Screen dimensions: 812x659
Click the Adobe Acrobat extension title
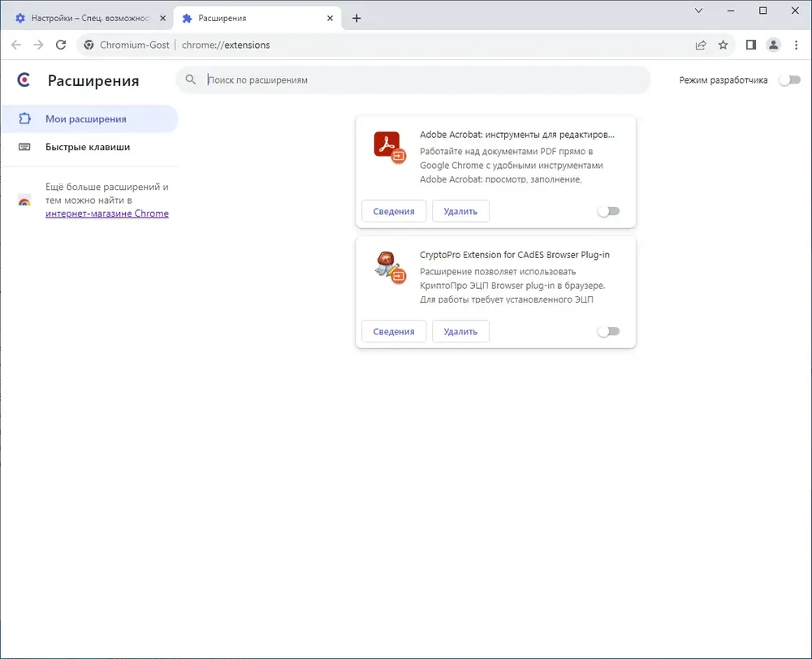click(516, 135)
